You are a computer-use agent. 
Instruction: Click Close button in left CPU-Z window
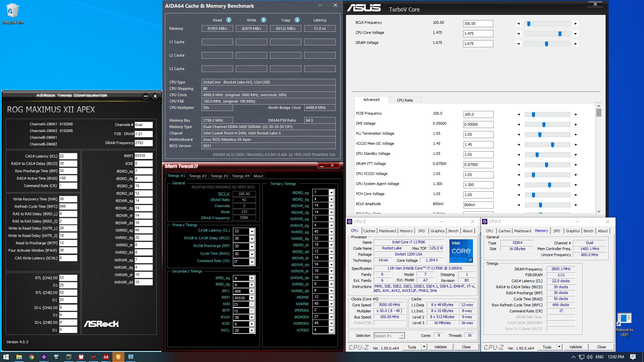(x=466, y=347)
